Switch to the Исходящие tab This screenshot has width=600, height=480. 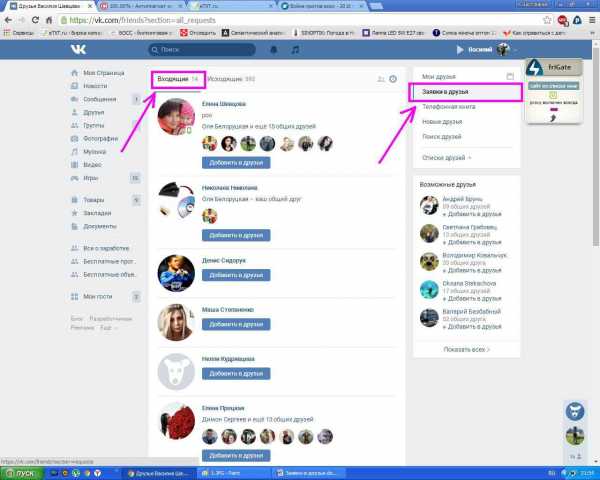(231, 79)
